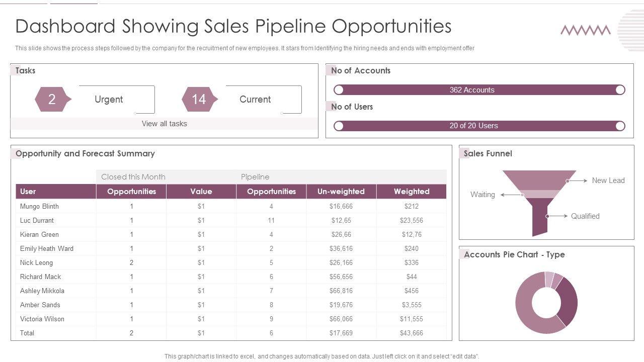Click the left handle of Users bar
The width and height of the screenshot is (644, 362).
339,126
